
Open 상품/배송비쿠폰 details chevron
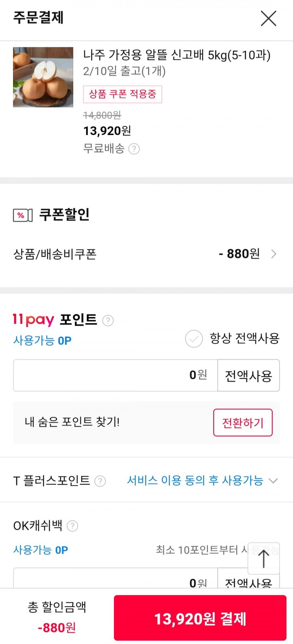(x=273, y=254)
